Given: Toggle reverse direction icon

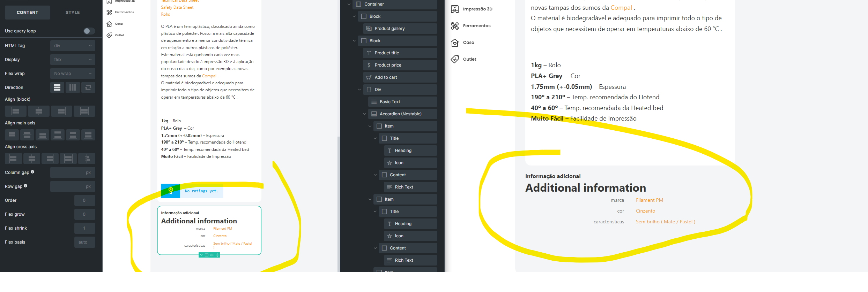Looking at the screenshot, I should tap(88, 87).
